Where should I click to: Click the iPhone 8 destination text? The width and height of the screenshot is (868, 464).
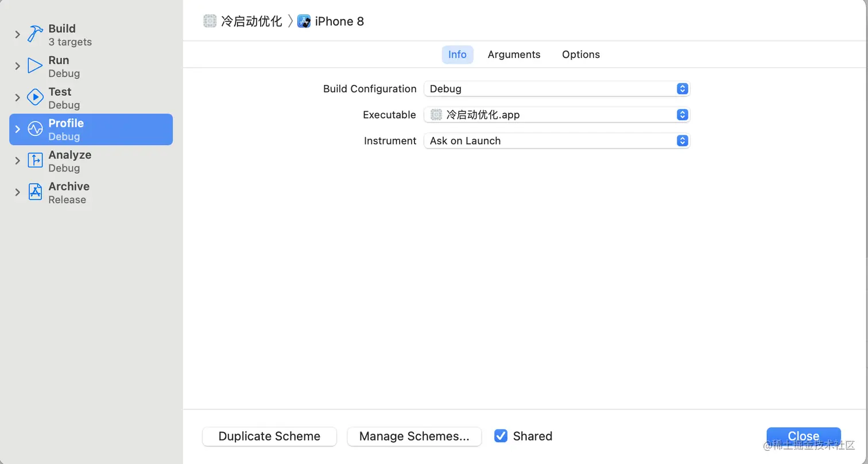(339, 21)
